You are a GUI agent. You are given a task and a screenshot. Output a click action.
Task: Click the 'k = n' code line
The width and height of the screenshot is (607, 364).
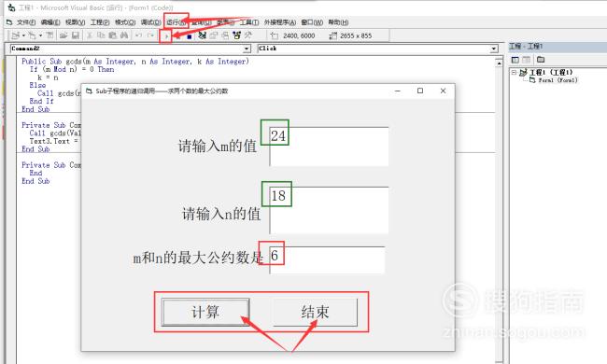tap(48, 77)
